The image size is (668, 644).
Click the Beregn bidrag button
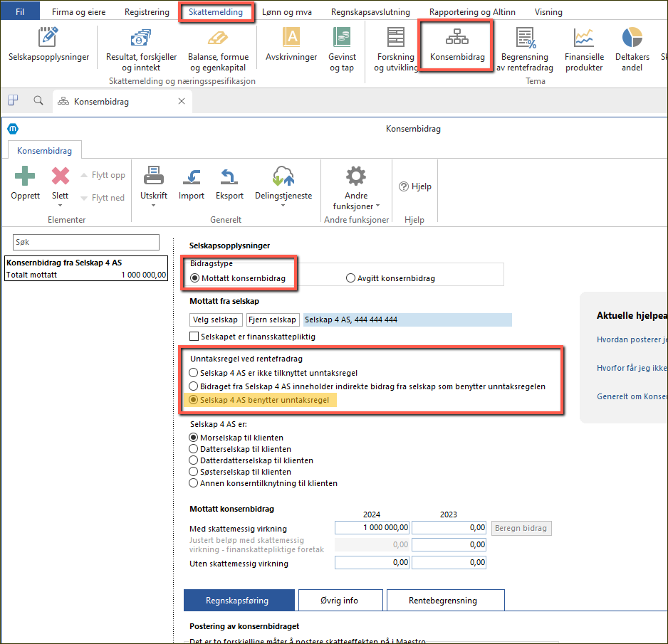click(x=521, y=528)
